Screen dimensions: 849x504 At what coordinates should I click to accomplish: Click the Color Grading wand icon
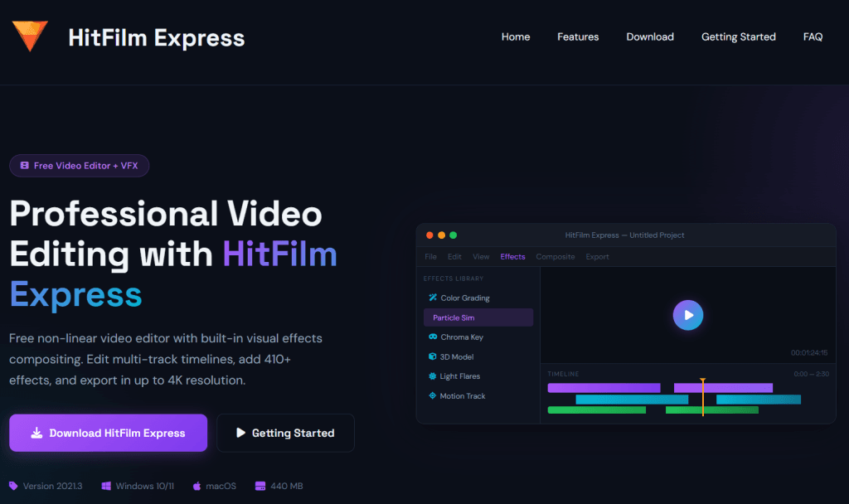(x=433, y=298)
